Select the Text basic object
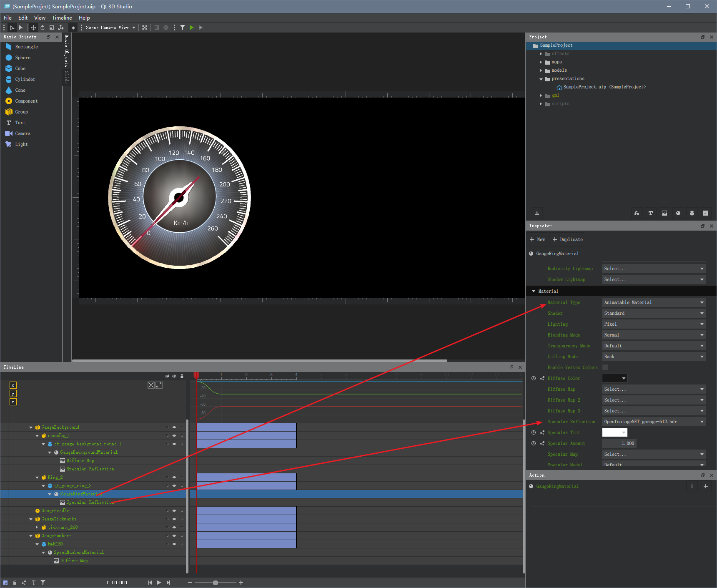The image size is (717, 588). point(20,122)
